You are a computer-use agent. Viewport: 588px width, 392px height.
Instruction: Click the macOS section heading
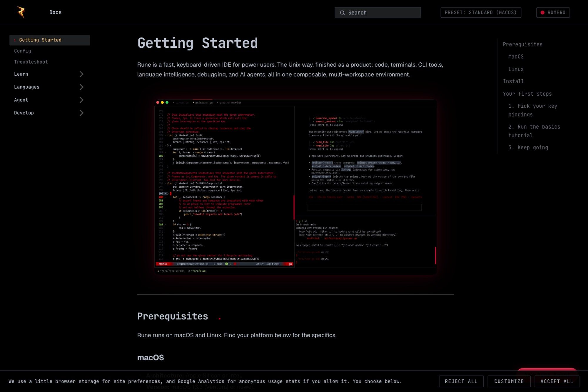coord(151,358)
